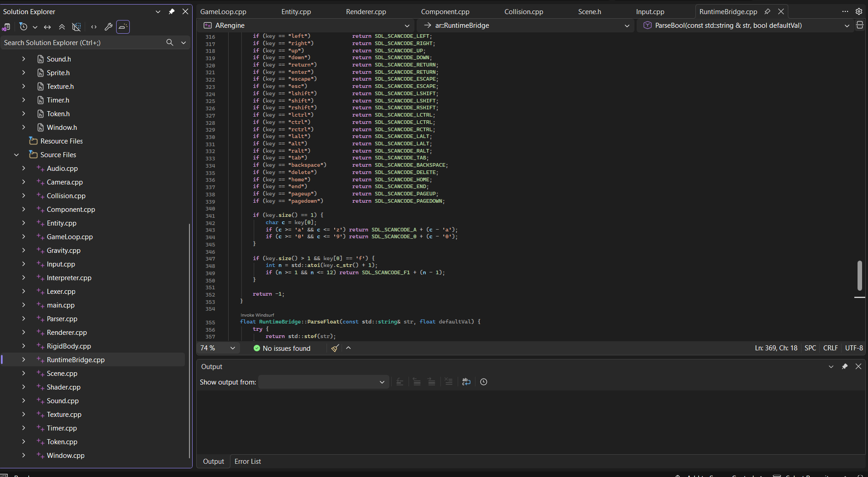Open the filter options dropdown arrow

35,27
